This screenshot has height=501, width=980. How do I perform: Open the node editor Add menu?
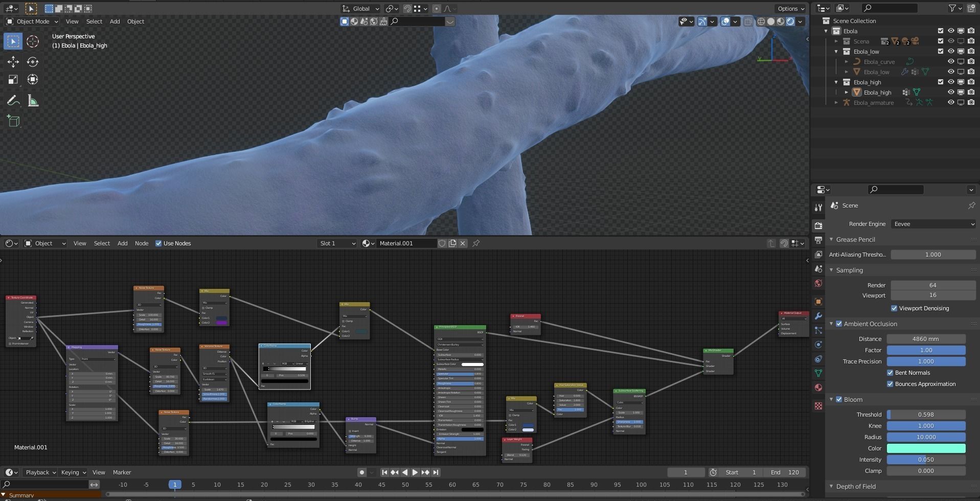(123, 243)
